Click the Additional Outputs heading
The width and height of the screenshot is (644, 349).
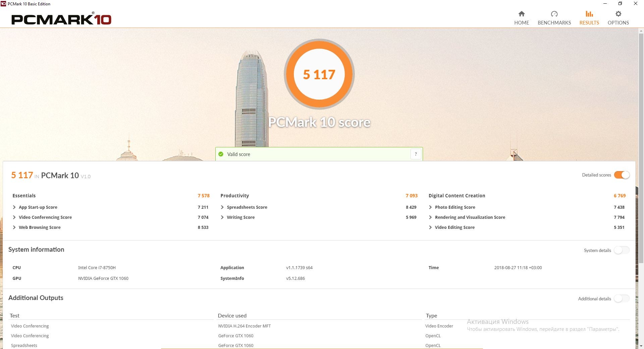(36, 298)
